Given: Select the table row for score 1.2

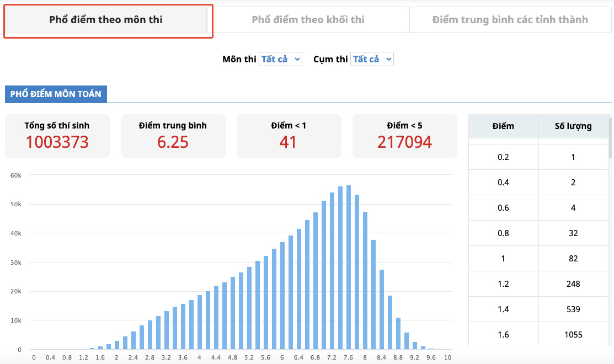Looking at the screenshot, I should coord(538,284).
